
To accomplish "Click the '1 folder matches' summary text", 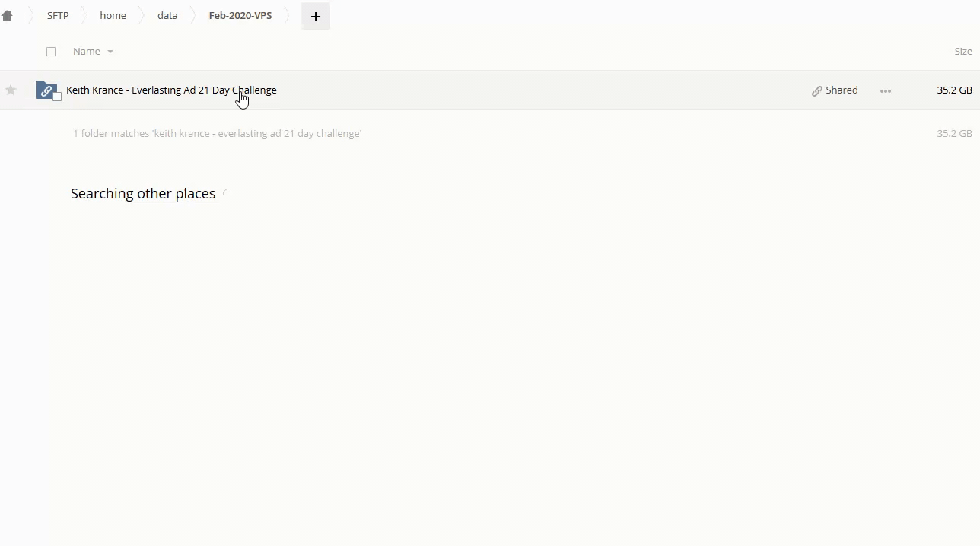I will coord(217,134).
